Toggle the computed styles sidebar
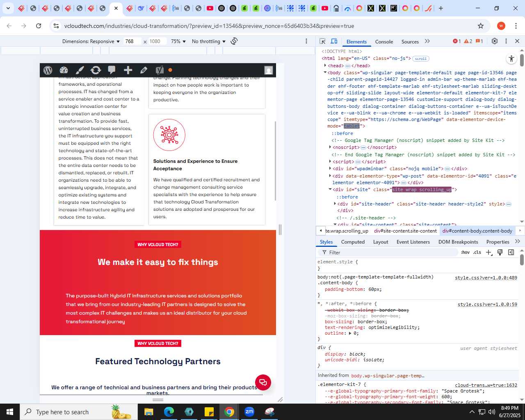The image size is (525, 420). (x=511, y=252)
